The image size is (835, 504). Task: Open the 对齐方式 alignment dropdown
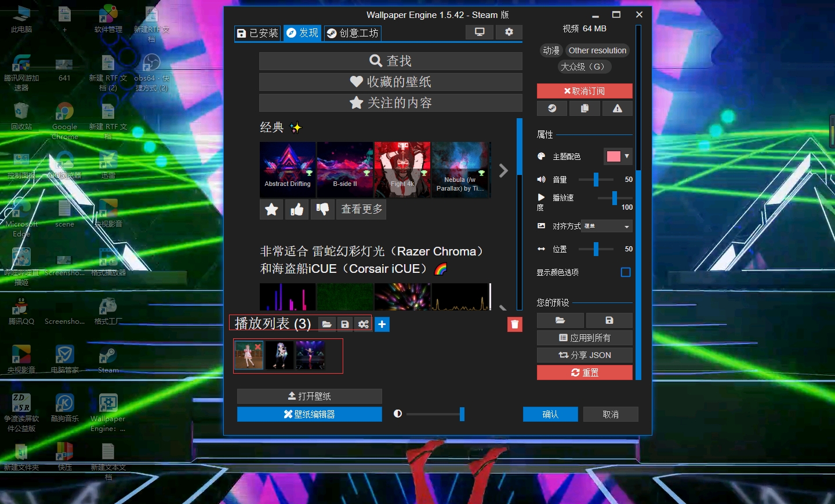tap(607, 226)
